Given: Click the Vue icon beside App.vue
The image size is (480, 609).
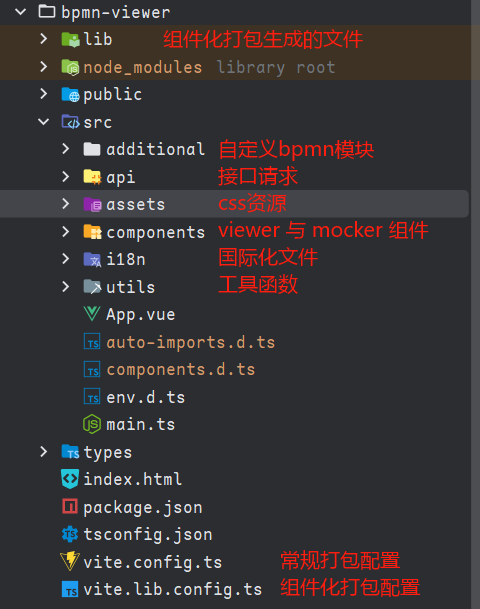Looking at the screenshot, I should pyautogui.click(x=92, y=313).
